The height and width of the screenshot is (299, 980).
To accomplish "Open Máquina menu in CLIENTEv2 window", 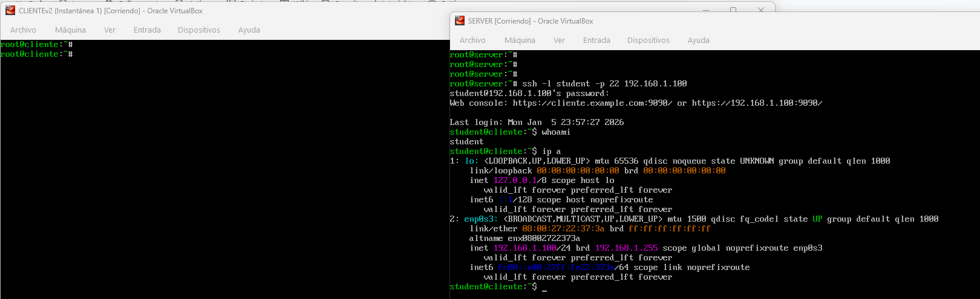I will (x=70, y=30).
